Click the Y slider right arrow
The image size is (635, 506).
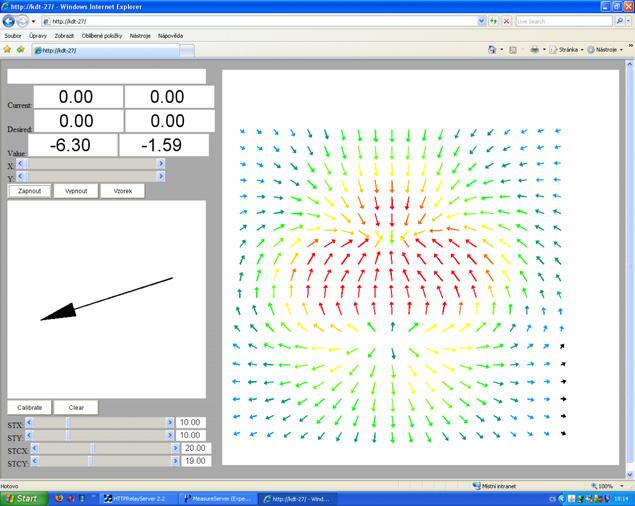(x=161, y=176)
